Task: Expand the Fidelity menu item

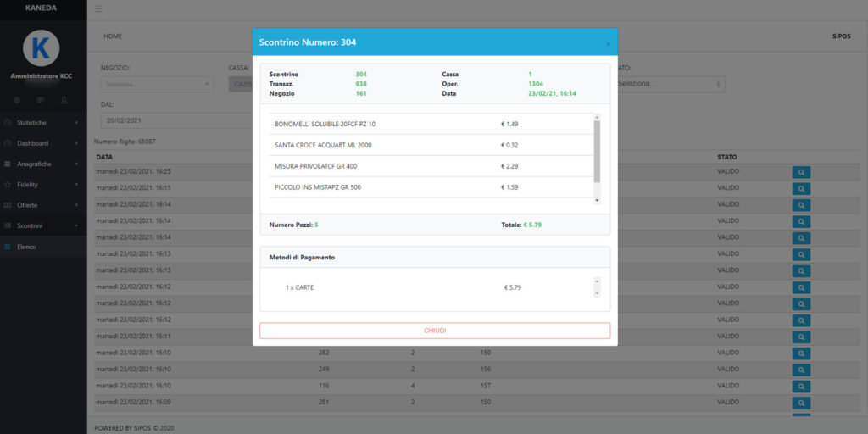Action: [42, 184]
